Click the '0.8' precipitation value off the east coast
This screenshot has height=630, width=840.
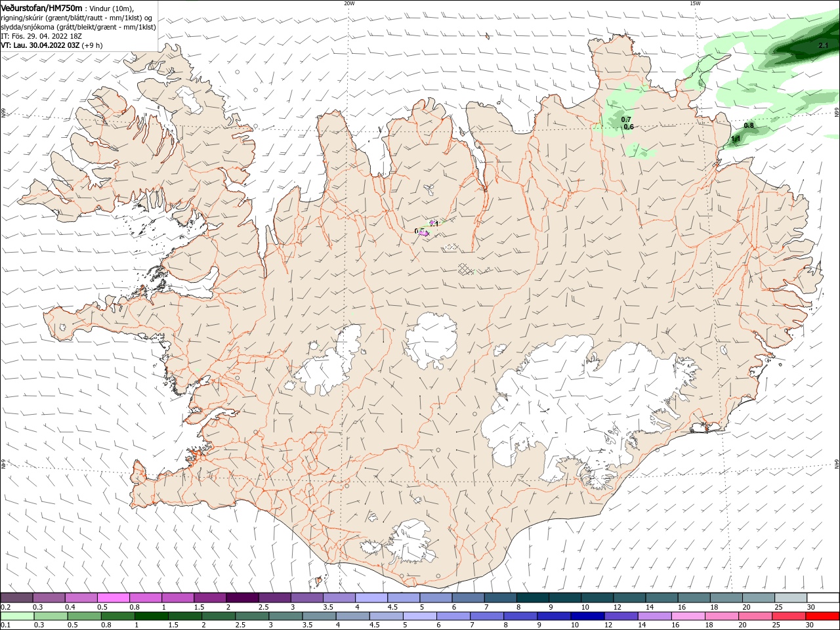(749, 125)
